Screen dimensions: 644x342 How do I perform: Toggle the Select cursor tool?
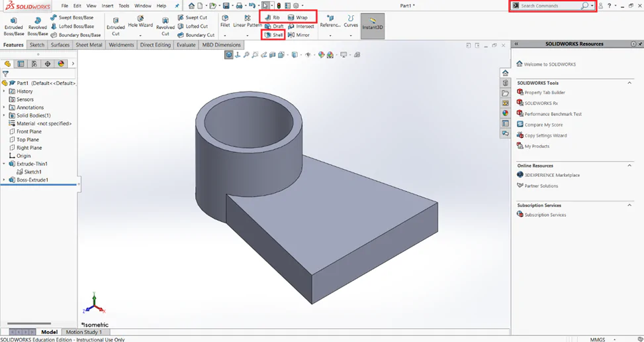click(x=265, y=6)
